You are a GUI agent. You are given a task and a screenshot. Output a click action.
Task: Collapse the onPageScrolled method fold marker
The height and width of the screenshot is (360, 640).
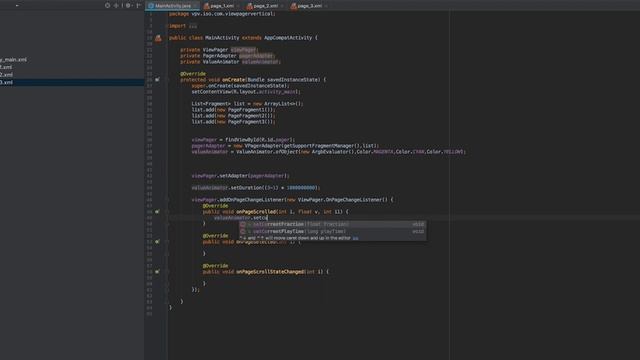(x=167, y=212)
